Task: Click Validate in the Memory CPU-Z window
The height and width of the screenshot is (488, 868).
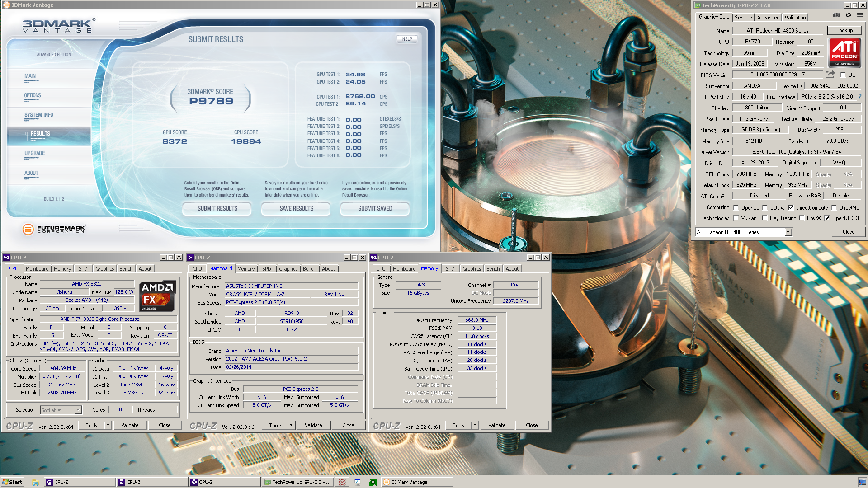Action: [496, 425]
